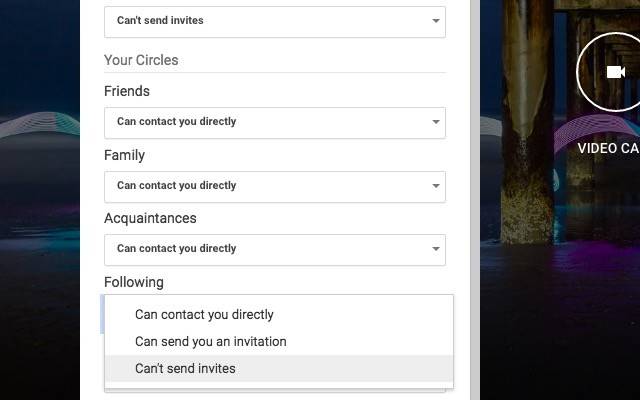Click the Friends dropdown arrow icon

[436, 122]
